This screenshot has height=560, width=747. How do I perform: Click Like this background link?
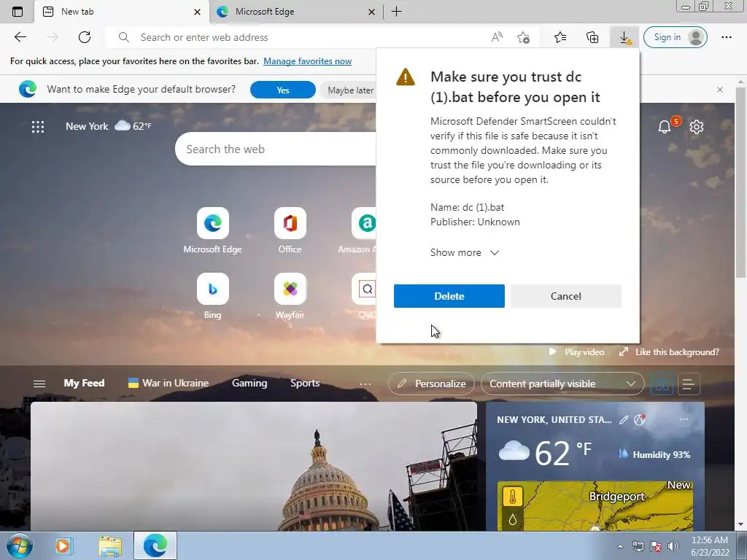click(669, 352)
